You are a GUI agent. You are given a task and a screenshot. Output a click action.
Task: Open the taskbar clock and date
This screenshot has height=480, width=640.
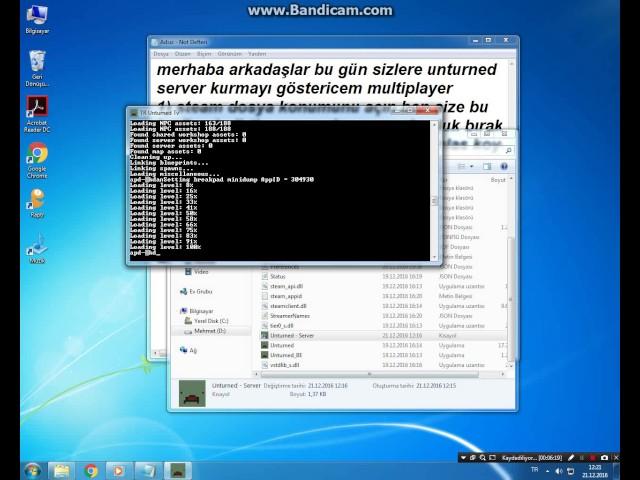(x=595, y=471)
